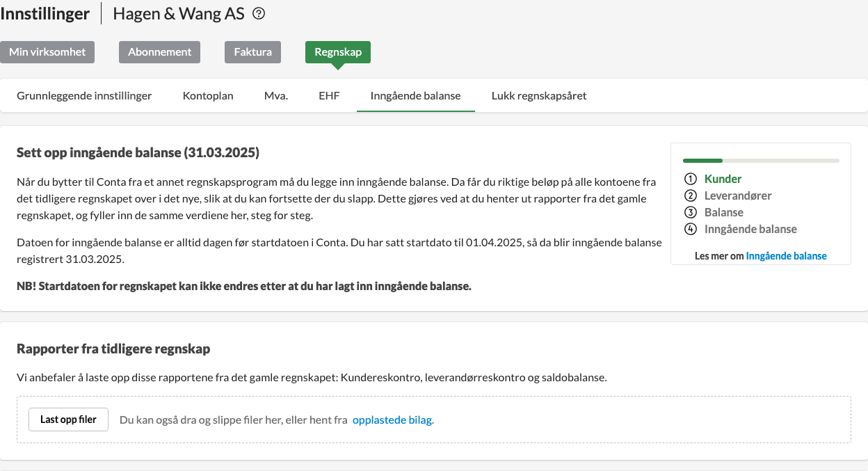The image size is (868, 471).
Task: Select step 4 Inngående balanse in the progress list
Action: click(x=750, y=229)
